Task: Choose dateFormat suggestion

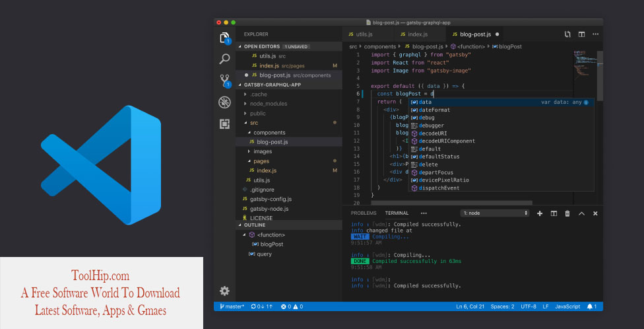Action: 501,110
